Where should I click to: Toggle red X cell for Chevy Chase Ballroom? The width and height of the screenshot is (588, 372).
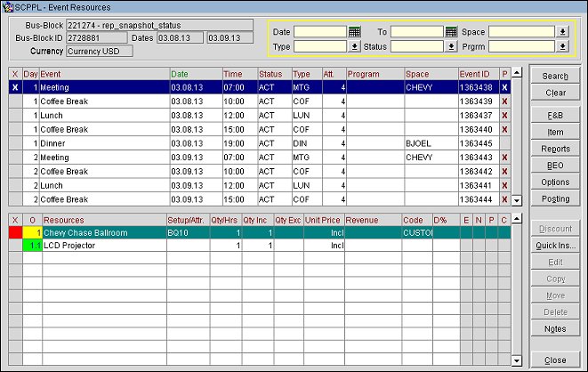point(14,232)
